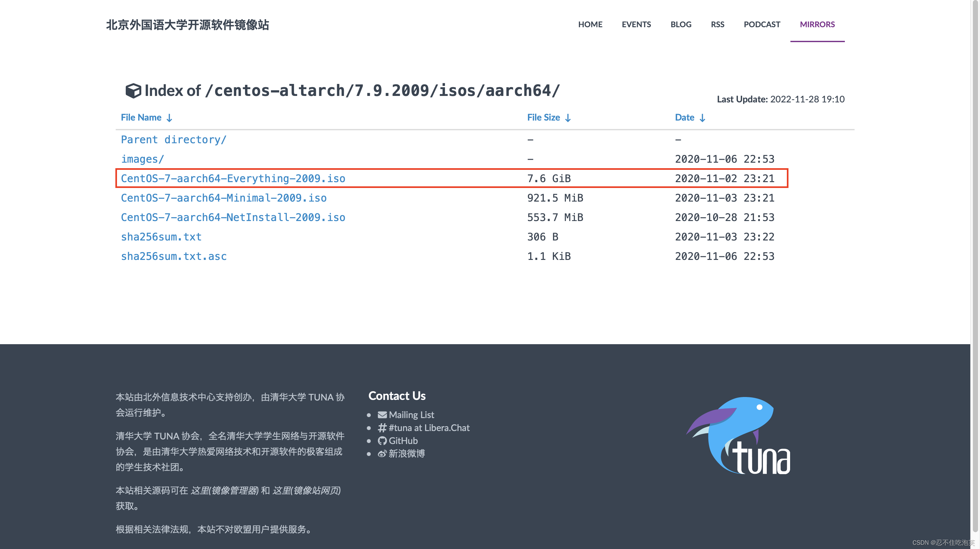The height and width of the screenshot is (549, 980).
Task: Click the Weibo icon before 新浪微博
Action: [382, 453]
